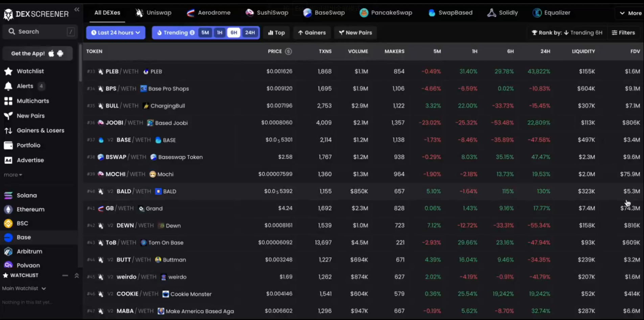Viewport: 644px width, 320px height.
Task: Open Alerts via the bell icon
Action: tap(8, 86)
